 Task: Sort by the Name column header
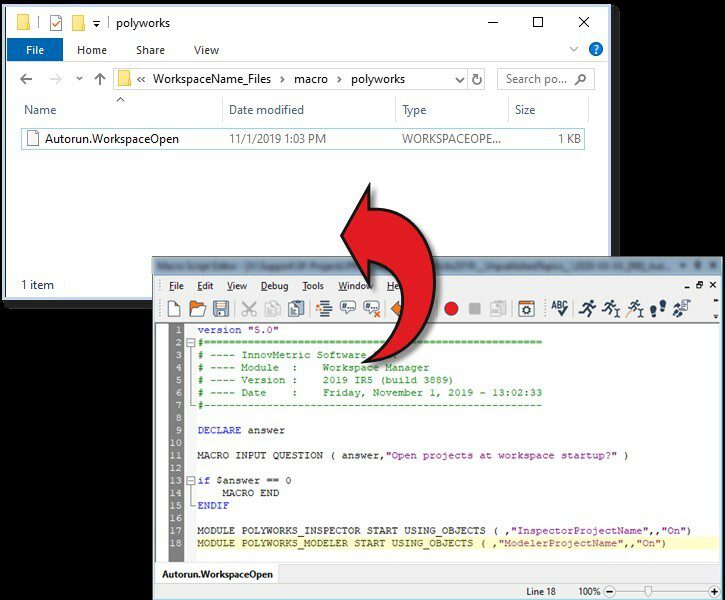[40, 110]
